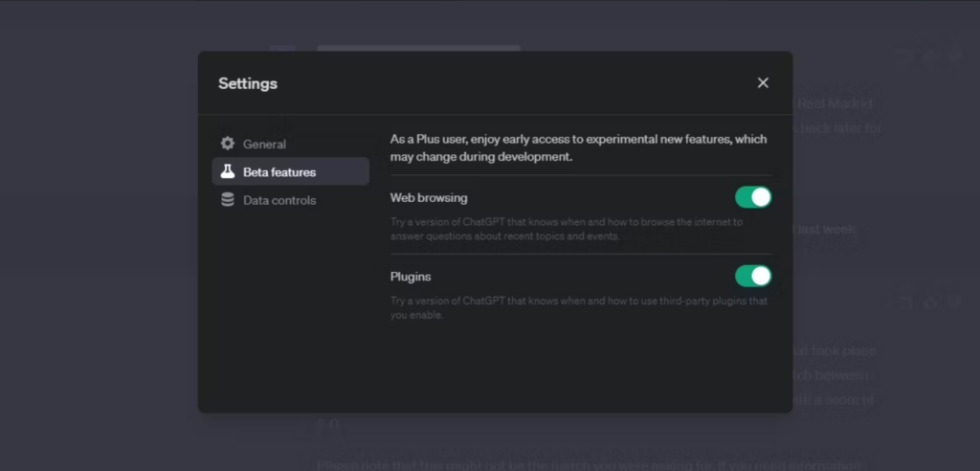Disable the Web browsing toggle
Image resolution: width=980 pixels, height=471 pixels.
pos(752,197)
